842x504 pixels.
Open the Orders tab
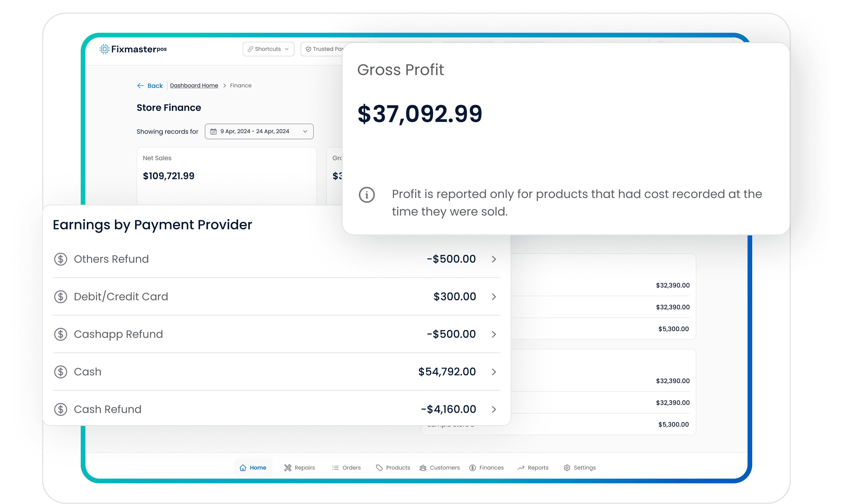[347, 468]
